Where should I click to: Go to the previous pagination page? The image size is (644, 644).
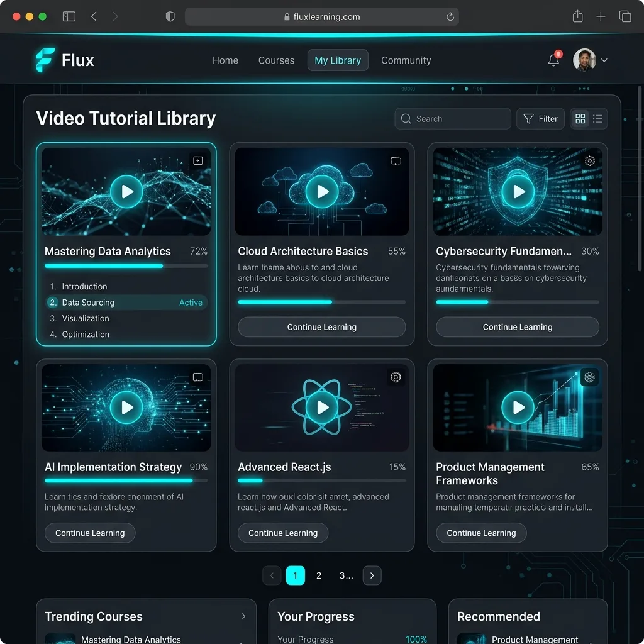pyautogui.click(x=272, y=575)
